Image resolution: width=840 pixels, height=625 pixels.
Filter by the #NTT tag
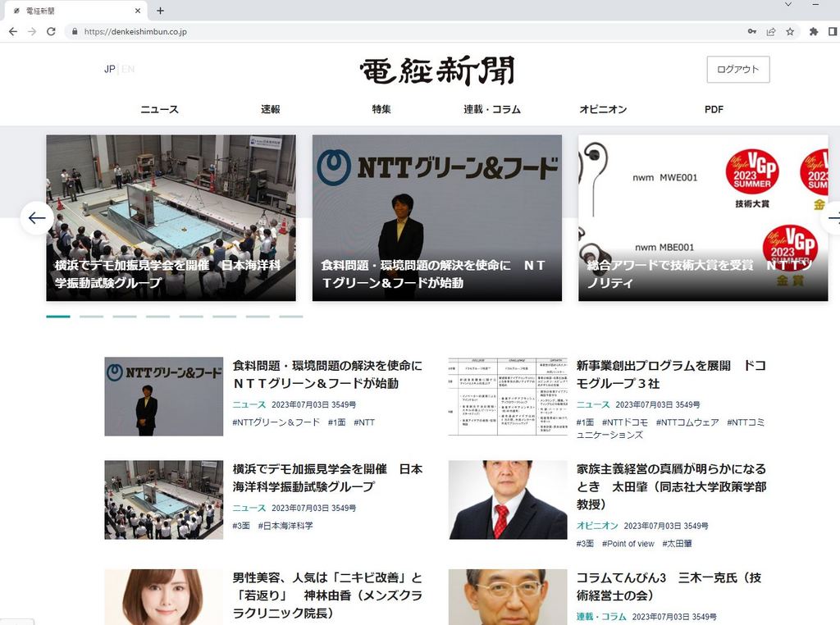click(364, 422)
